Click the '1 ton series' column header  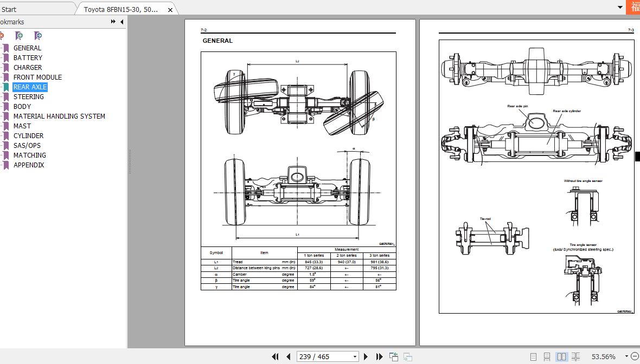[314, 256]
